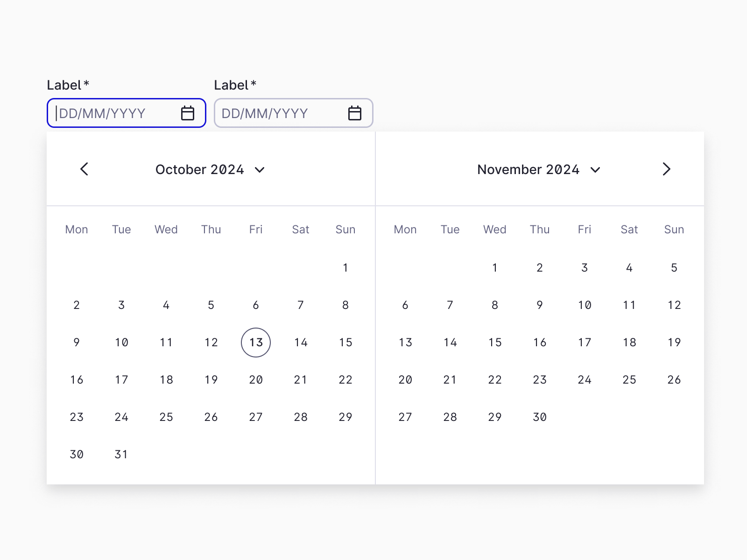Viewport: 747px width, 560px height.
Task: Select October 29 in the left calendar
Action: [345, 417]
